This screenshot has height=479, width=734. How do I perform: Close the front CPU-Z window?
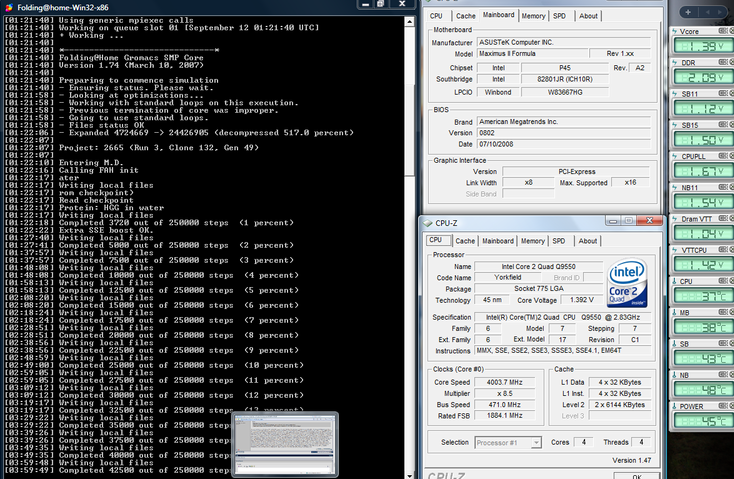[649, 221]
